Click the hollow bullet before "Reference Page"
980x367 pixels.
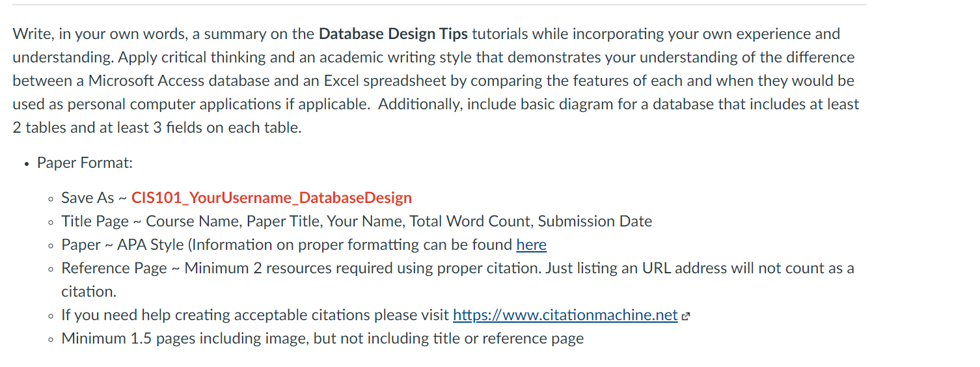tap(51, 269)
